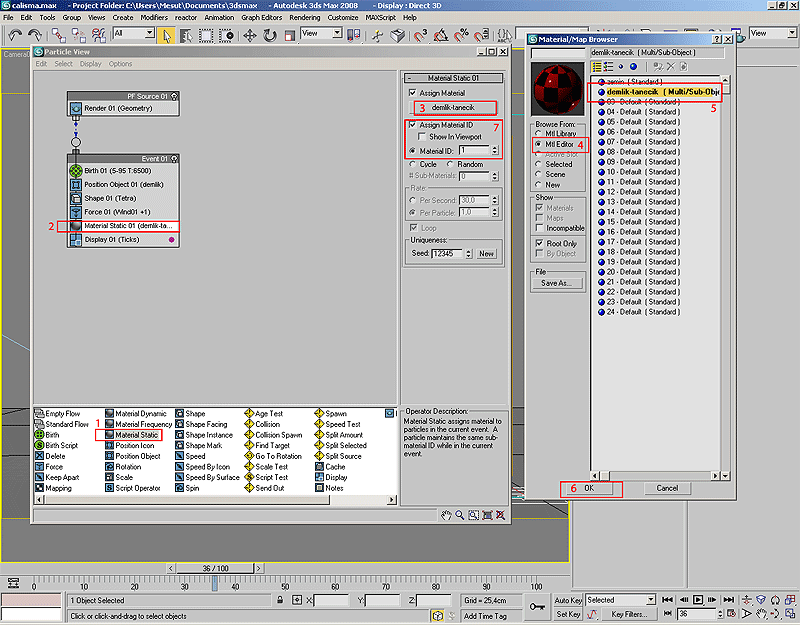The image size is (800, 625).
Task: Open Particle View Display menu
Action: [91, 64]
